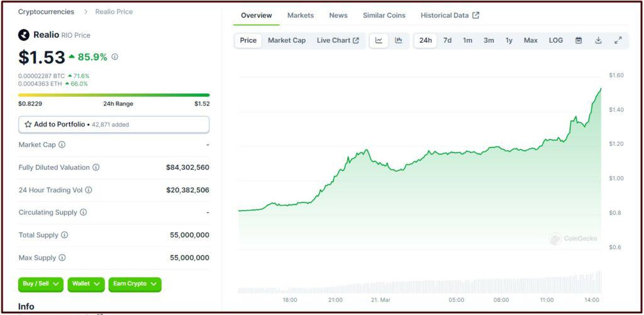Click the 21. Mar time axis label
The width and height of the screenshot is (644, 315).
click(380, 300)
